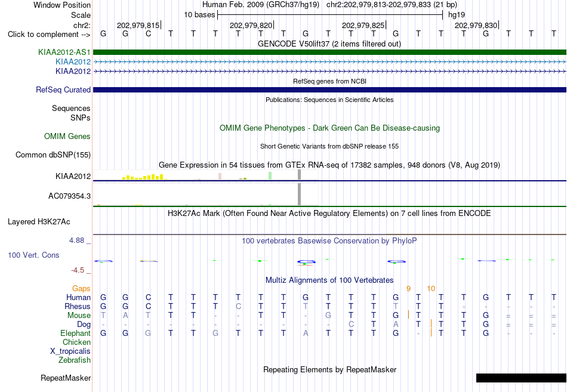567x392 pixels.
Task: Click the orange gap number 9
Action: (408, 289)
